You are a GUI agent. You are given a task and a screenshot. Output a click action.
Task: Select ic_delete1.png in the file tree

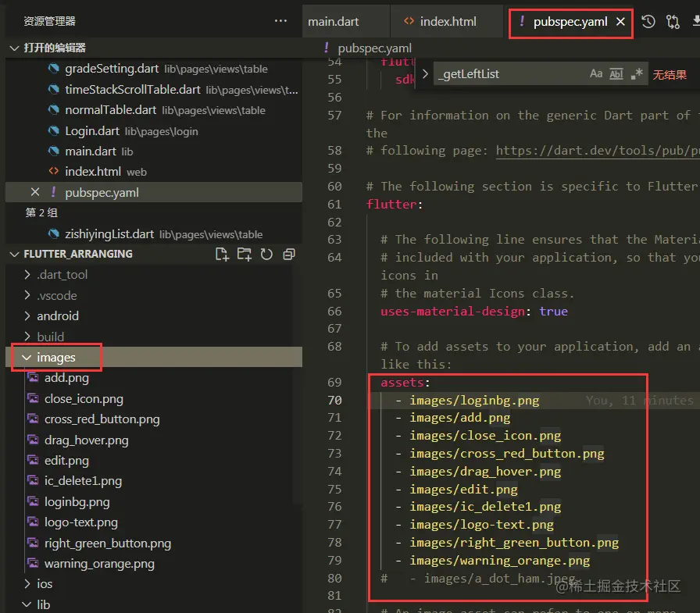click(83, 481)
